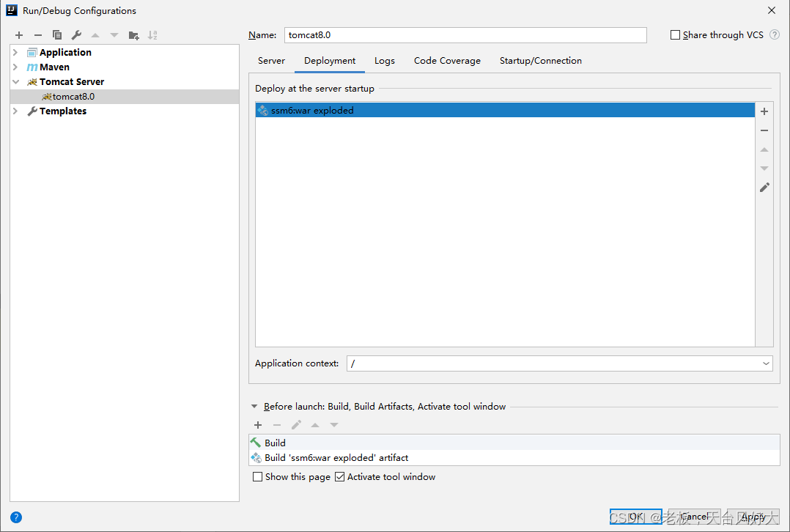Expand the Application tree node

[15, 53]
